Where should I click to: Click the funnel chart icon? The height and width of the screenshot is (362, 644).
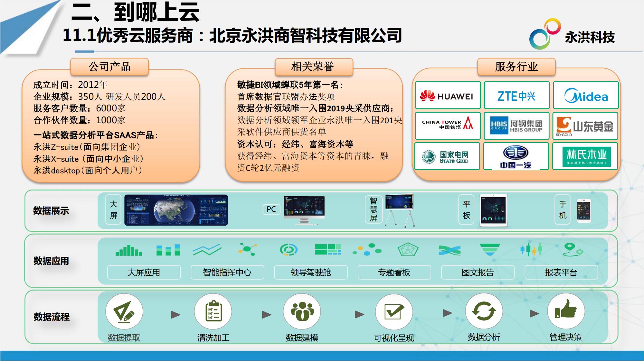[x=490, y=250]
